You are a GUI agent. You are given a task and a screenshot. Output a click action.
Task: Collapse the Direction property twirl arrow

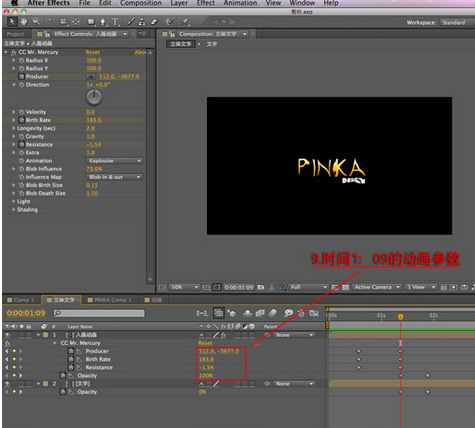pos(14,85)
